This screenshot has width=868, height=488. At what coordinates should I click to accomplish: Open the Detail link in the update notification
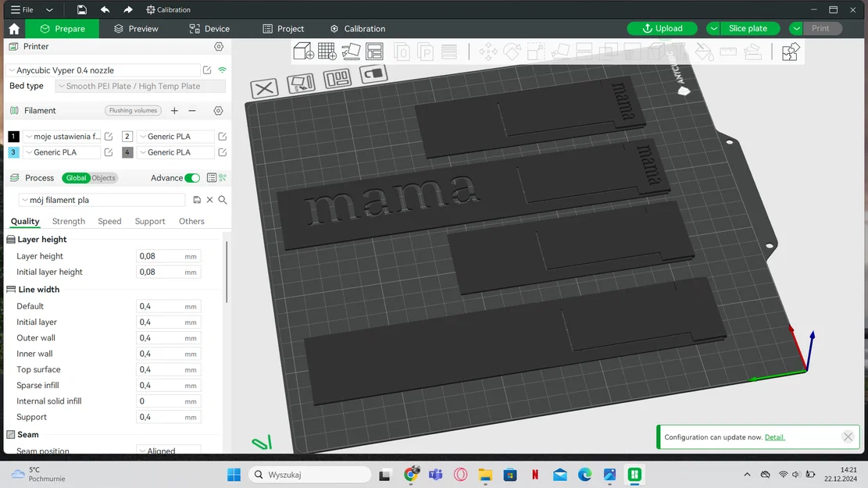774,437
